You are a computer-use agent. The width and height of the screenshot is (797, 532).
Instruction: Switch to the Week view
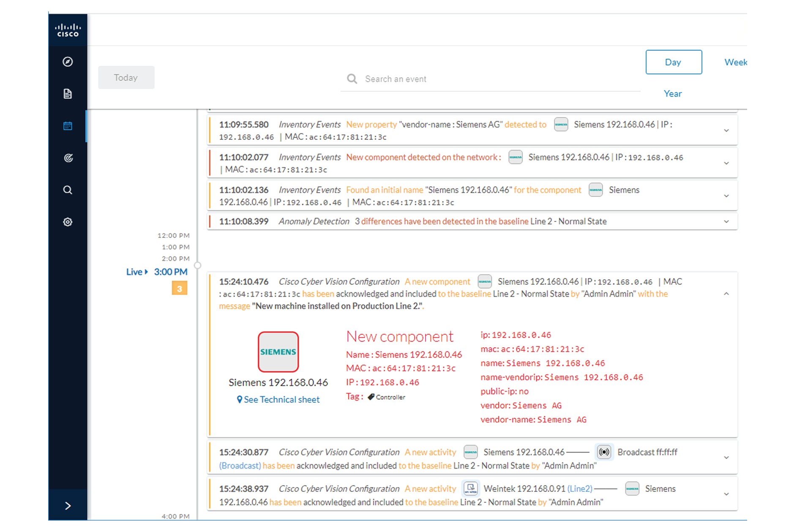pyautogui.click(x=736, y=62)
